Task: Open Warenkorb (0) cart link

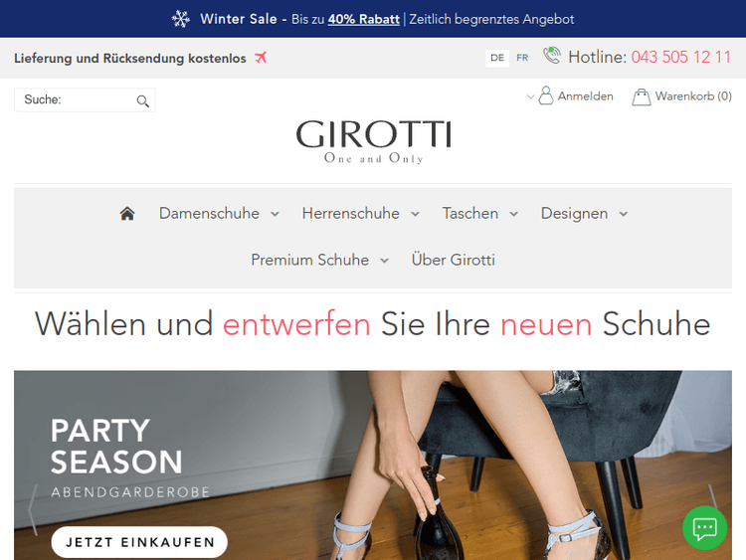Action: (693, 96)
